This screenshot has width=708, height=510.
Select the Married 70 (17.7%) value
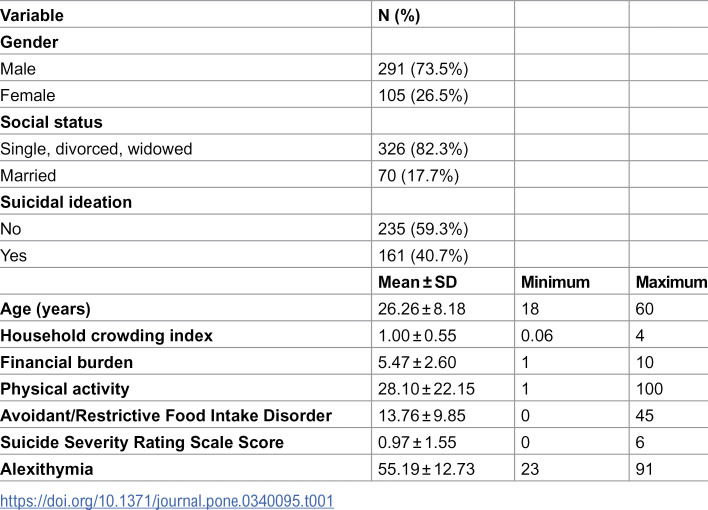419,175
